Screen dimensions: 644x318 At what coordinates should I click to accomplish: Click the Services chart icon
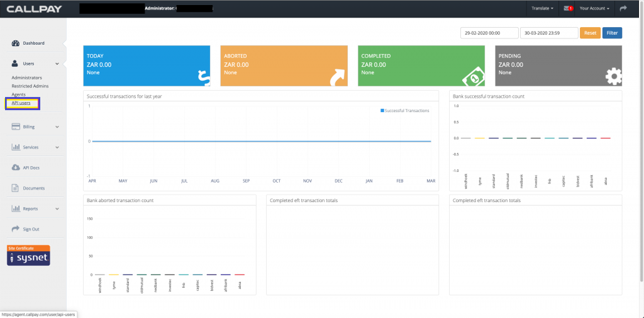point(16,147)
